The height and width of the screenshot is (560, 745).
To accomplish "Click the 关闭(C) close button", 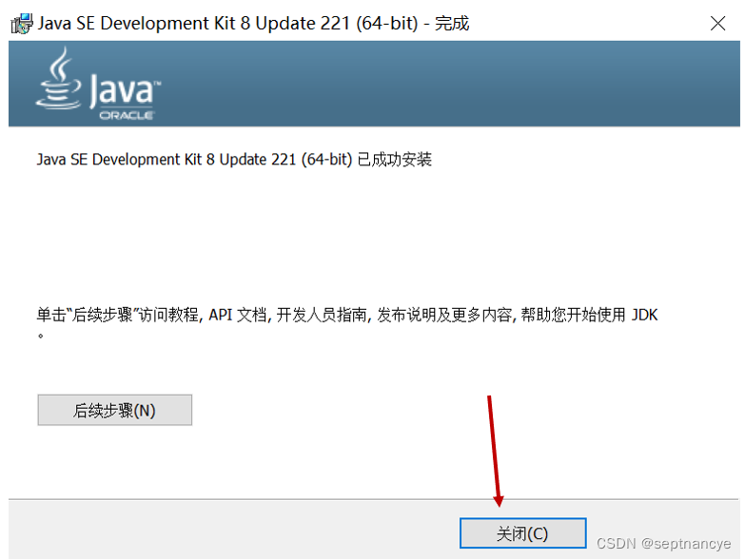I will click(522, 533).
